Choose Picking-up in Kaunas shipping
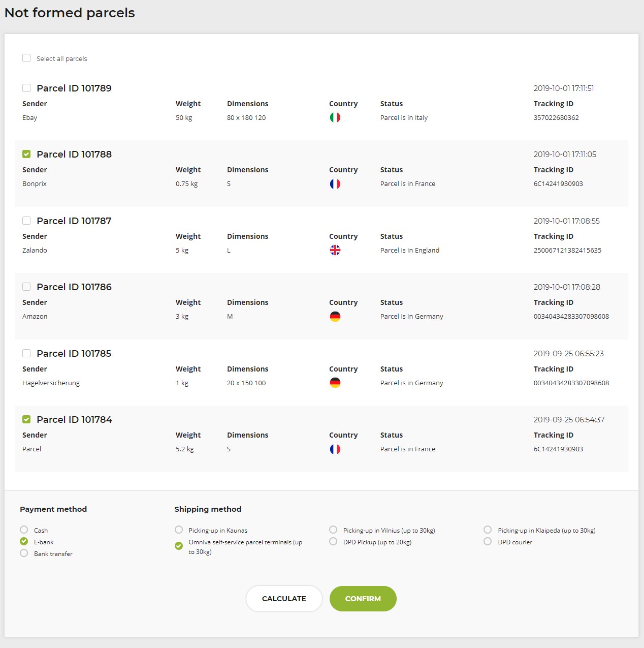The height and width of the screenshot is (648, 644). [x=179, y=530]
